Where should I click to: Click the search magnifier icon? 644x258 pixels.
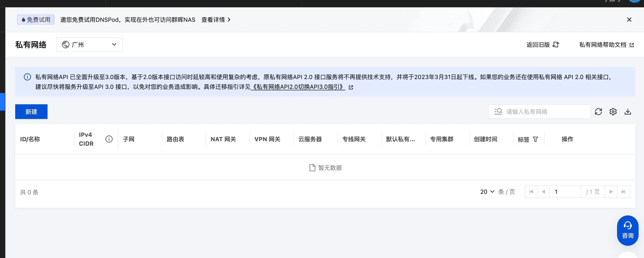498,112
